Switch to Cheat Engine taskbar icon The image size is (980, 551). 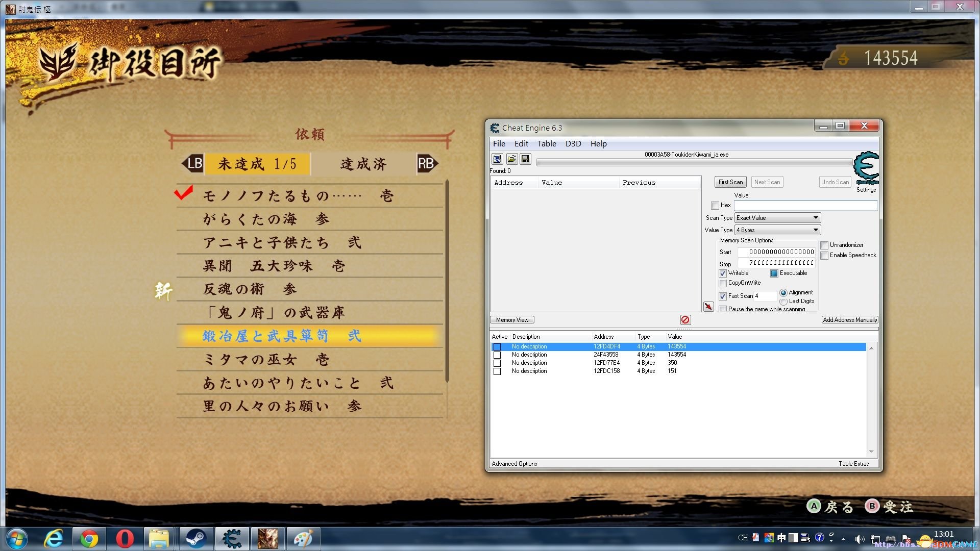(232, 539)
